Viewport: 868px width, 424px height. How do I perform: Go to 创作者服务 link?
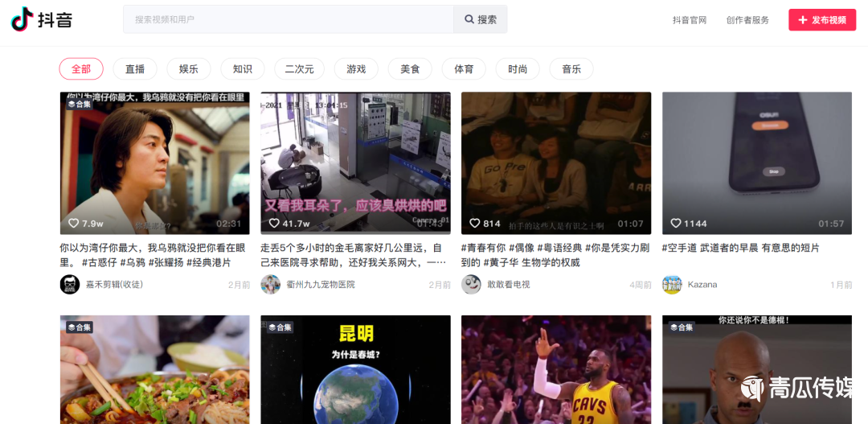pos(747,20)
